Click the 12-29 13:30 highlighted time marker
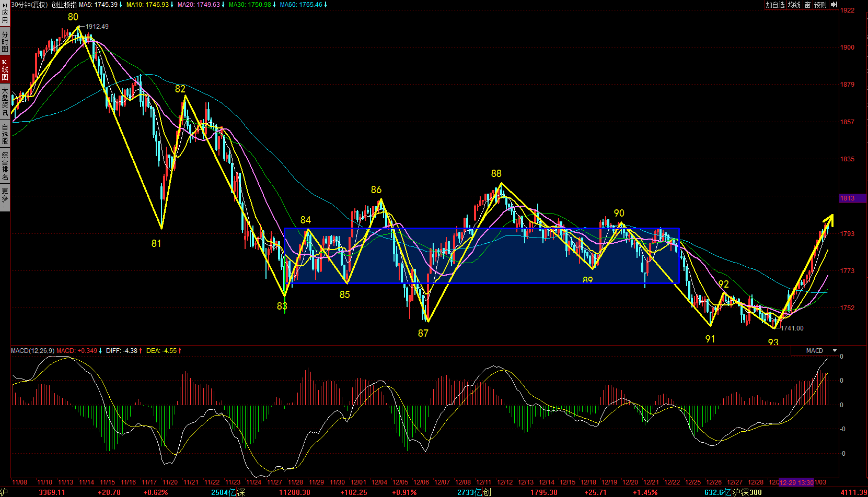Screen dimensions: 868x497 click(796, 482)
